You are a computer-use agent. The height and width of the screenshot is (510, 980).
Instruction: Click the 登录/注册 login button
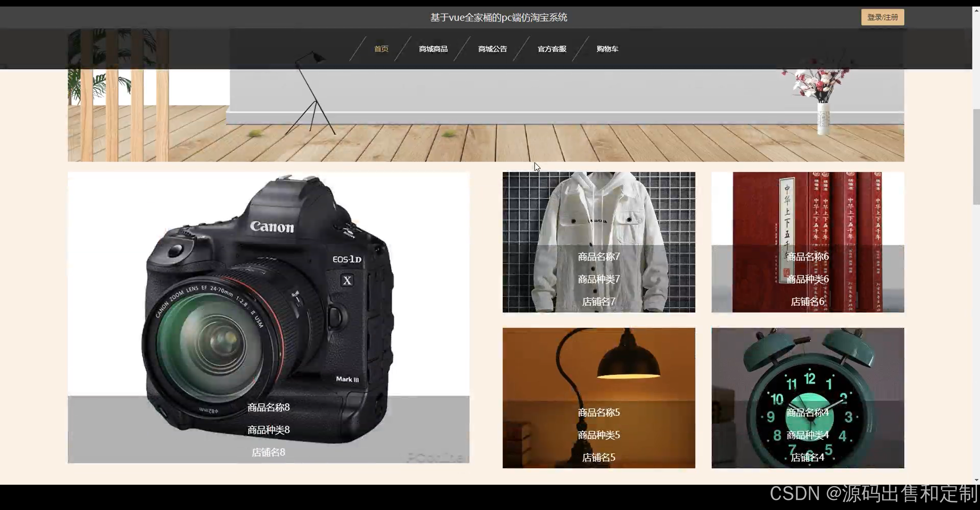tap(882, 17)
